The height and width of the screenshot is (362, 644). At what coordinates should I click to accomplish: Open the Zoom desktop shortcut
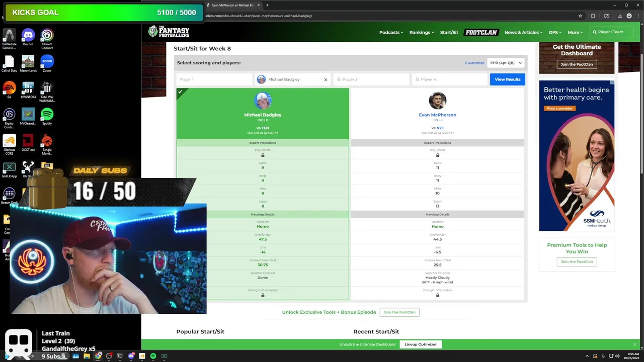click(x=47, y=64)
